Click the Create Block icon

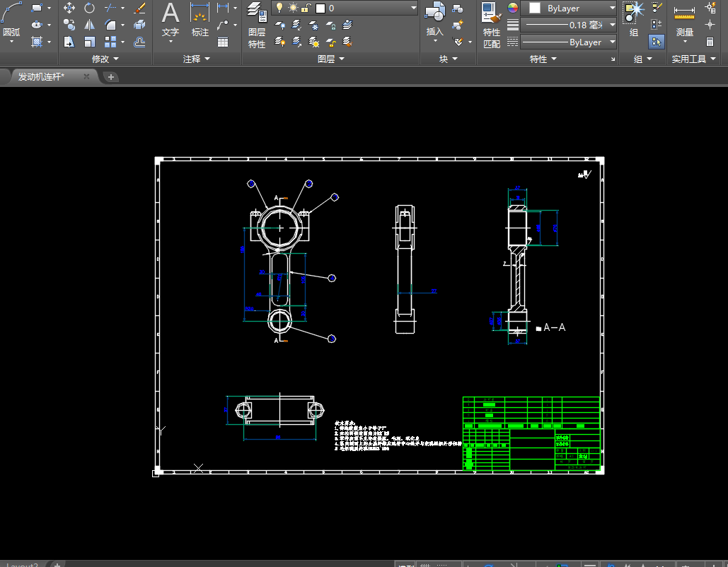(x=458, y=8)
